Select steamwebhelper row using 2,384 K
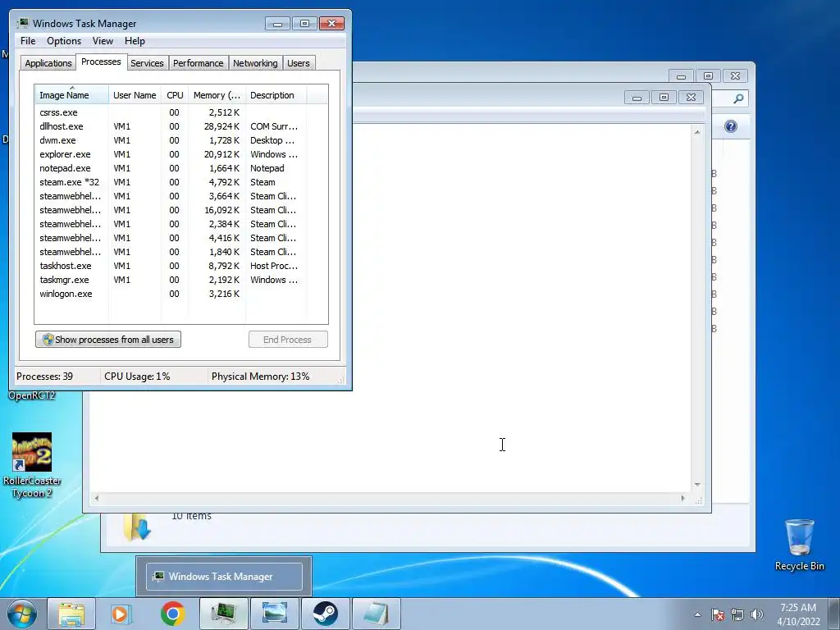This screenshot has width=840, height=630. pos(181,224)
